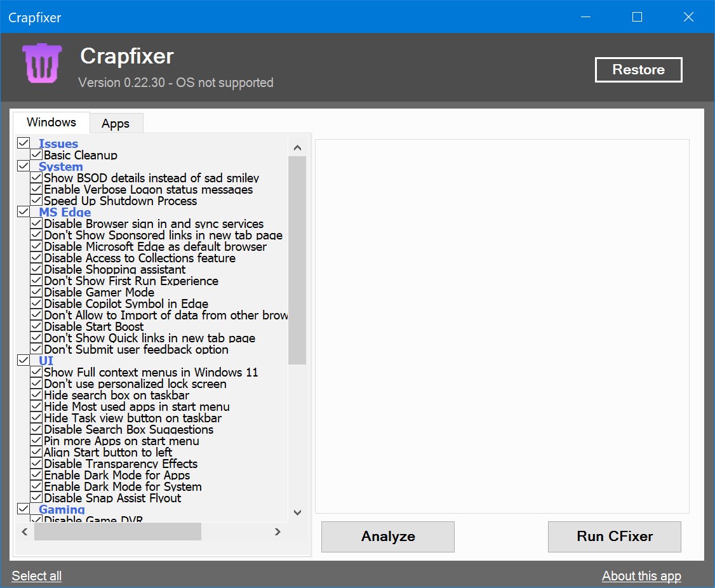Click the left arrow of the horizontal scrollbar

point(24,532)
